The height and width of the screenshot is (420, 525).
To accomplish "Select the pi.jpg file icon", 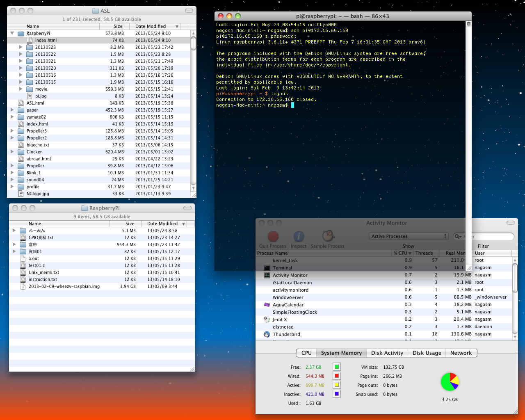I will 30,96.
